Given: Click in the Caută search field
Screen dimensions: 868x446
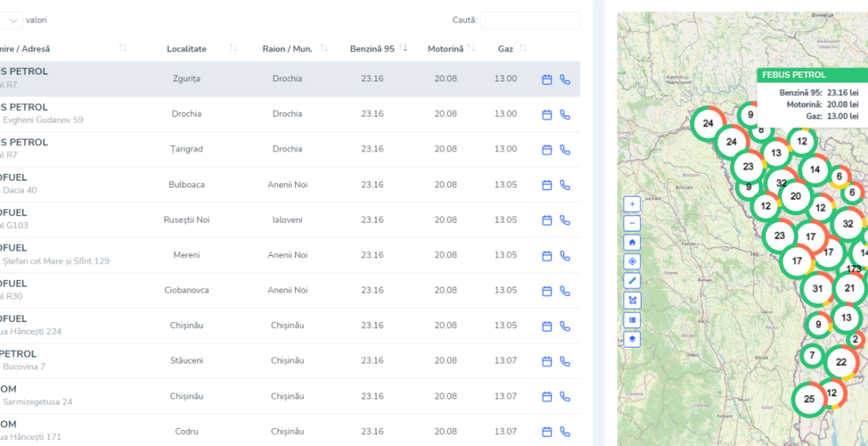Looking at the screenshot, I should pos(530,20).
